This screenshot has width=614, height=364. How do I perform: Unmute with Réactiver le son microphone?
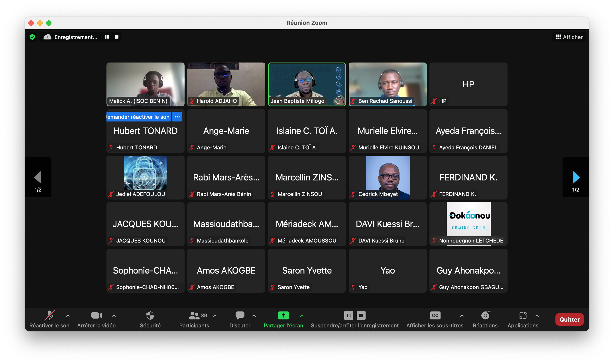coord(49,315)
